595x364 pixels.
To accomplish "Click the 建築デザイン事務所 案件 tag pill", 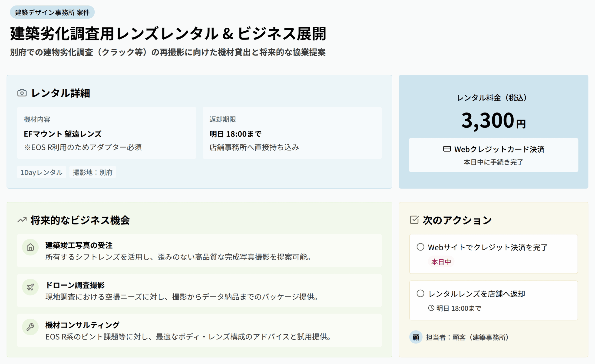I will (52, 12).
